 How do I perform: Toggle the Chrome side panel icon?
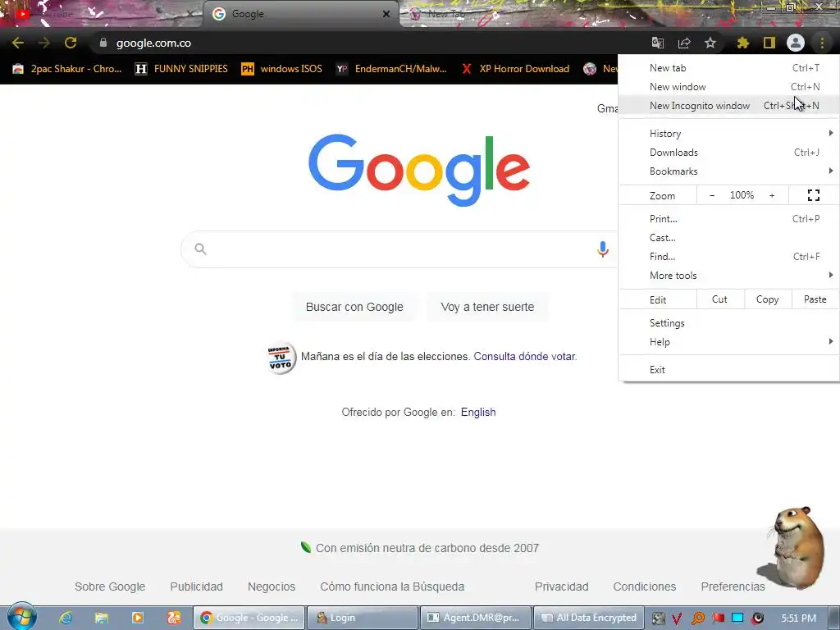[x=769, y=43]
